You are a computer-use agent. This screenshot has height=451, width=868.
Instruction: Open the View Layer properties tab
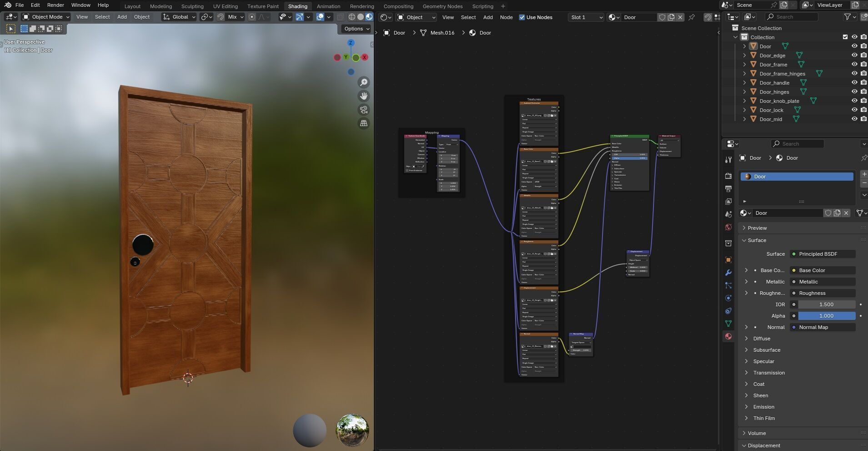(728, 201)
